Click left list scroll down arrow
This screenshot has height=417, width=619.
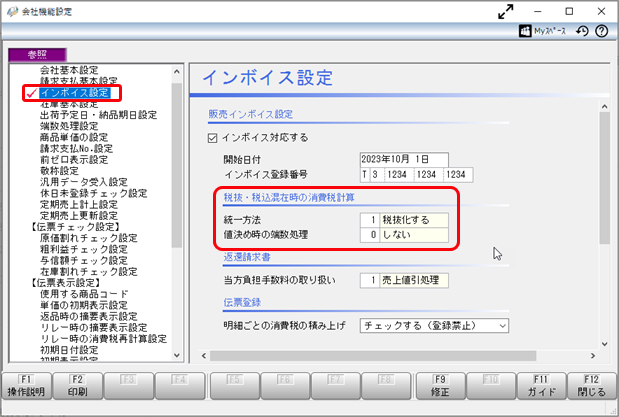tap(176, 355)
